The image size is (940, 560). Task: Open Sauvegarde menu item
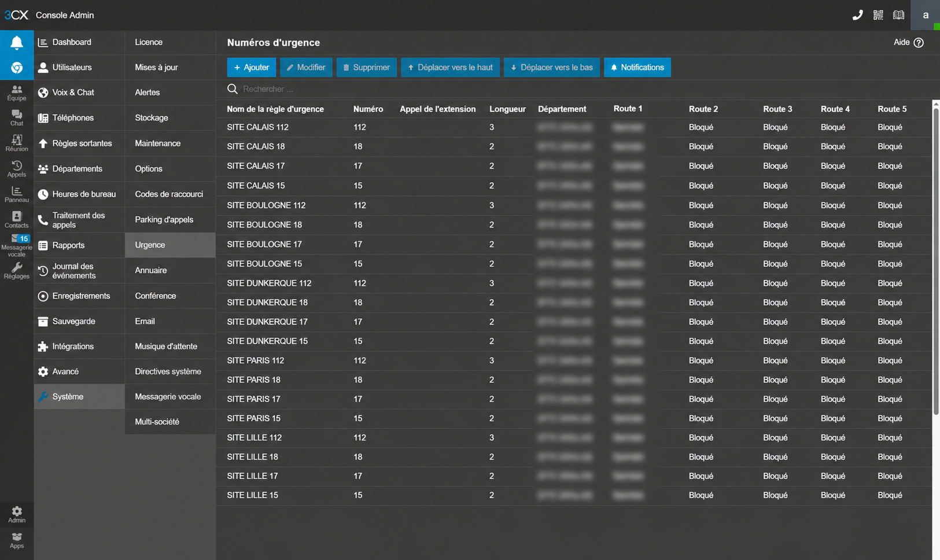[x=79, y=321]
